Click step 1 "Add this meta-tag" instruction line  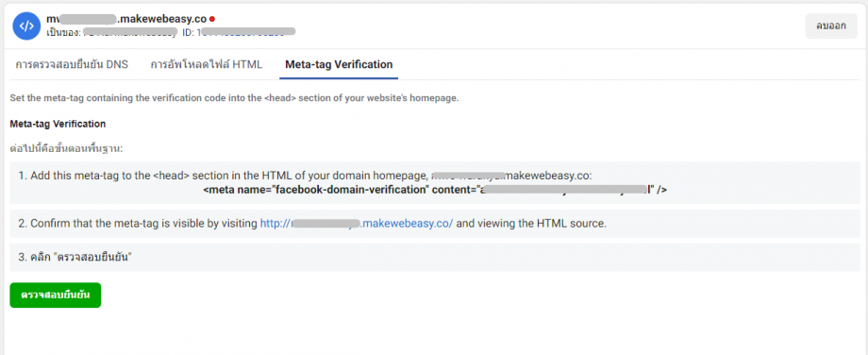tap(305, 176)
